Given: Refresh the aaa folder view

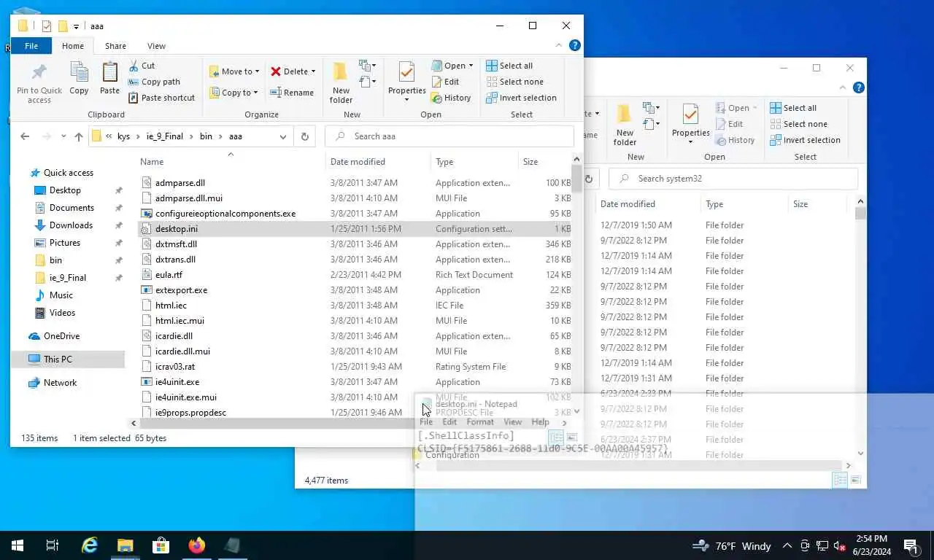Looking at the screenshot, I should coord(304,136).
